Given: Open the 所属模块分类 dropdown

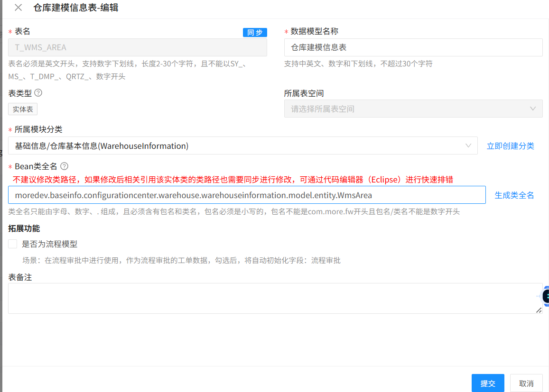Looking at the screenshot, I should point(237,146).
